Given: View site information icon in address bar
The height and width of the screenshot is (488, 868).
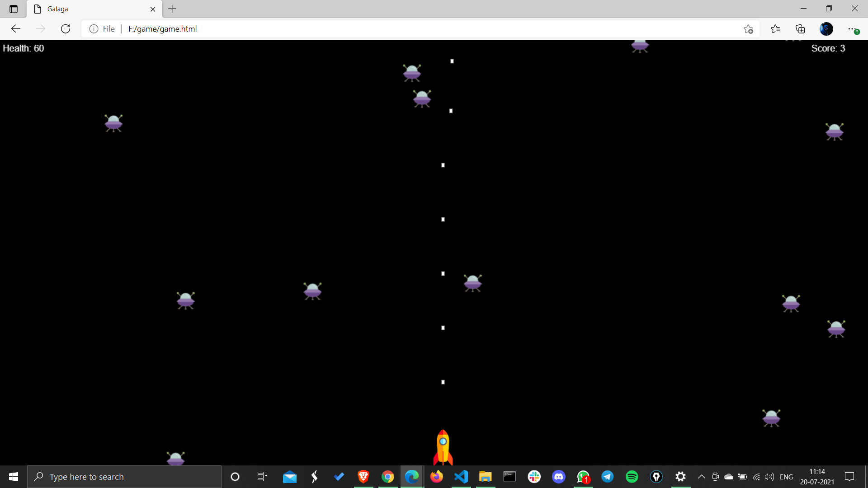Looking at the screenshot, I should pyautogui.click(x=94, y=29).
